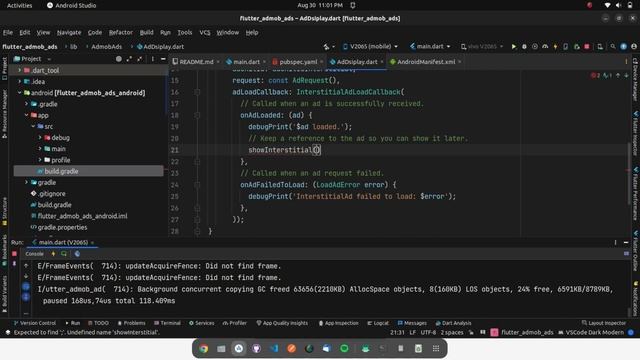Hide the Project panel with minus icon
The height and width of the screenshot is (360, 640).
click(x=163, y=59)
